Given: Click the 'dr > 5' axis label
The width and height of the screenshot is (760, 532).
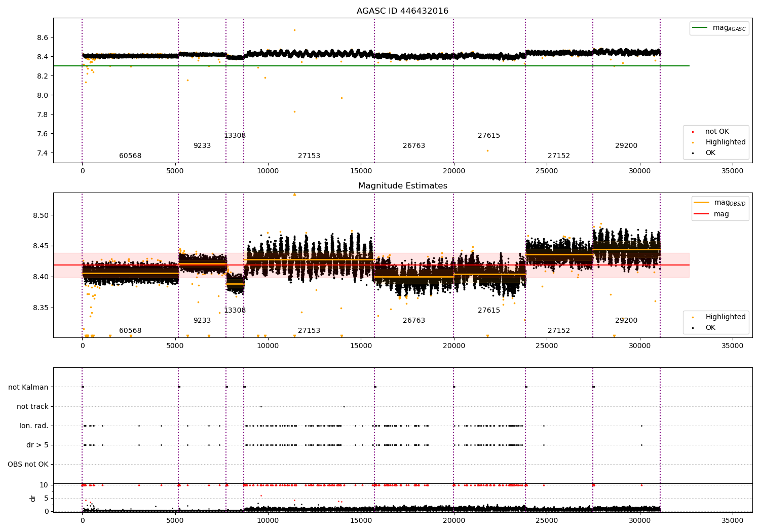Looking at the screenshot, I should tap(37, 445).
